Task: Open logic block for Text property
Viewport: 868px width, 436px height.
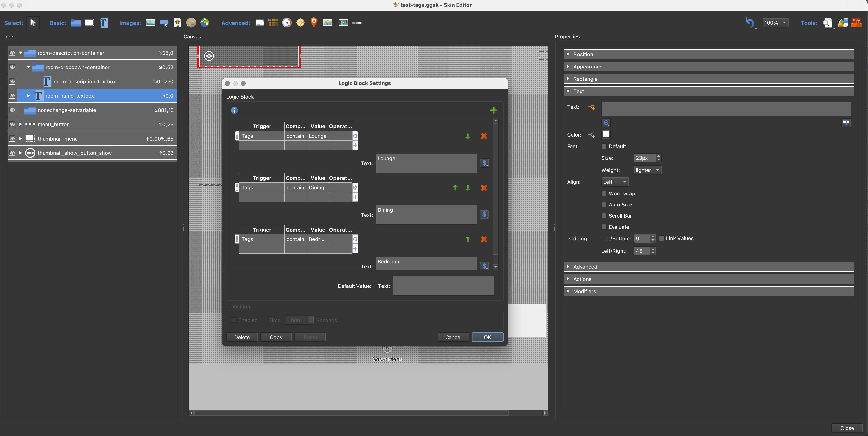Action: point(591,107)
